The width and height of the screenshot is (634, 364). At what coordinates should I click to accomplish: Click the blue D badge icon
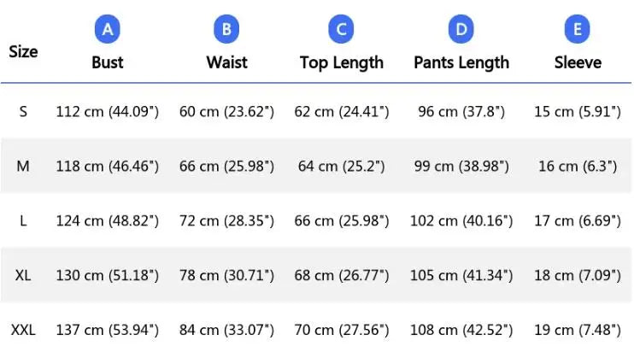pos(461,31)
